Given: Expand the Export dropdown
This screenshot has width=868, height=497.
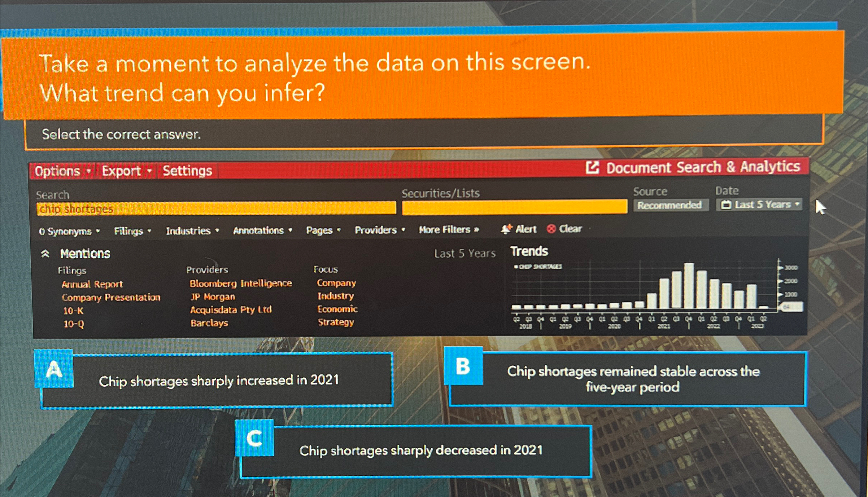Looking at the screenshot, I should [x=122, y=171].
